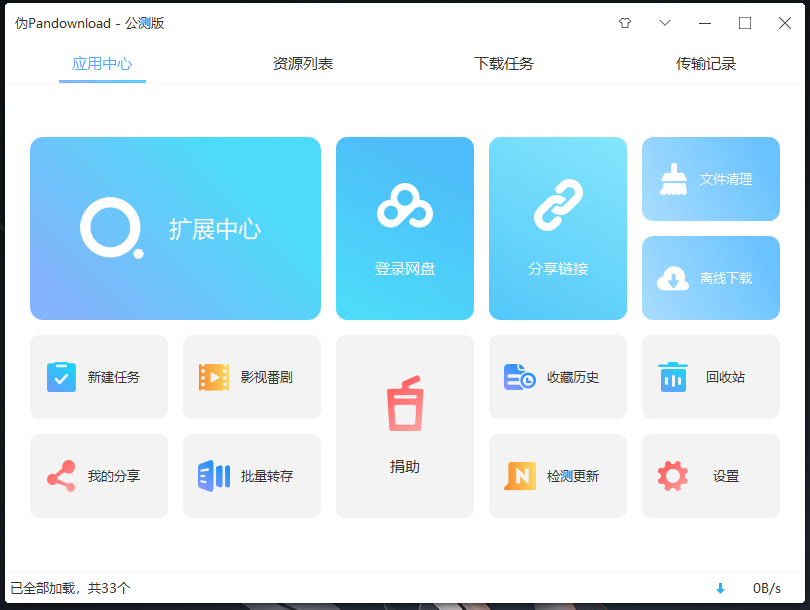
Task: Click the 0B/s download speed indicator
Action: pyautogui.click(x=767, y=588)
